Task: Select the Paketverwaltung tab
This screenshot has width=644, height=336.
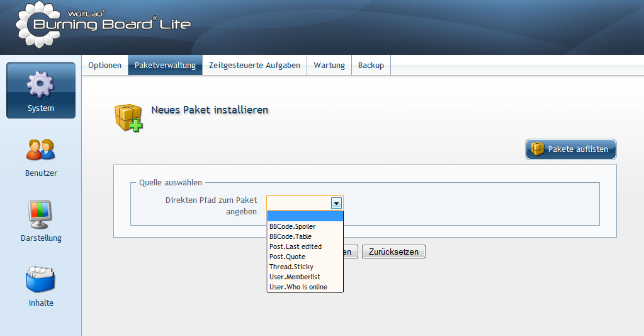Action: pos(165,66)
